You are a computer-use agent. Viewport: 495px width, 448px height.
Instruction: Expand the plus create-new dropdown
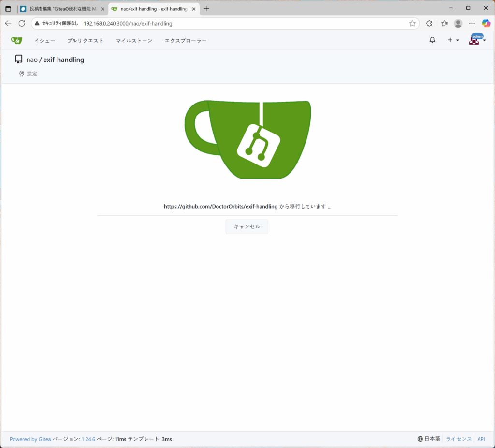[x=452, y=40]
